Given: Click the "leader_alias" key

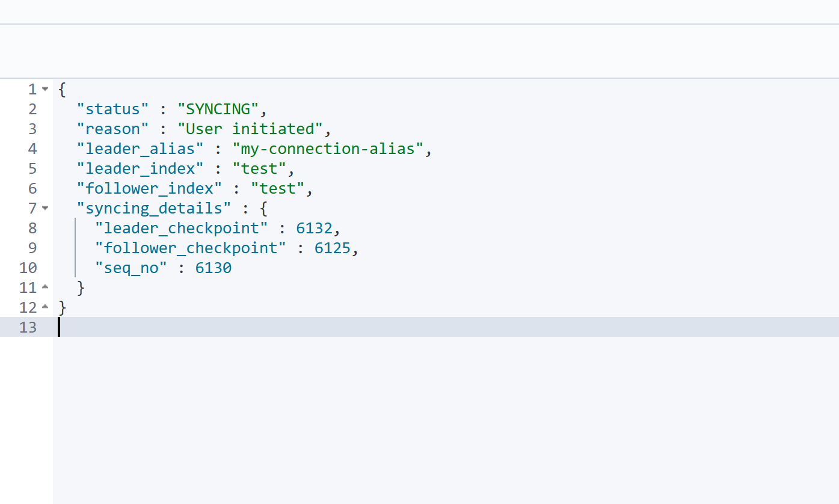Looking at the screenshot, I should pyautogui.click(x=140, y=149).
